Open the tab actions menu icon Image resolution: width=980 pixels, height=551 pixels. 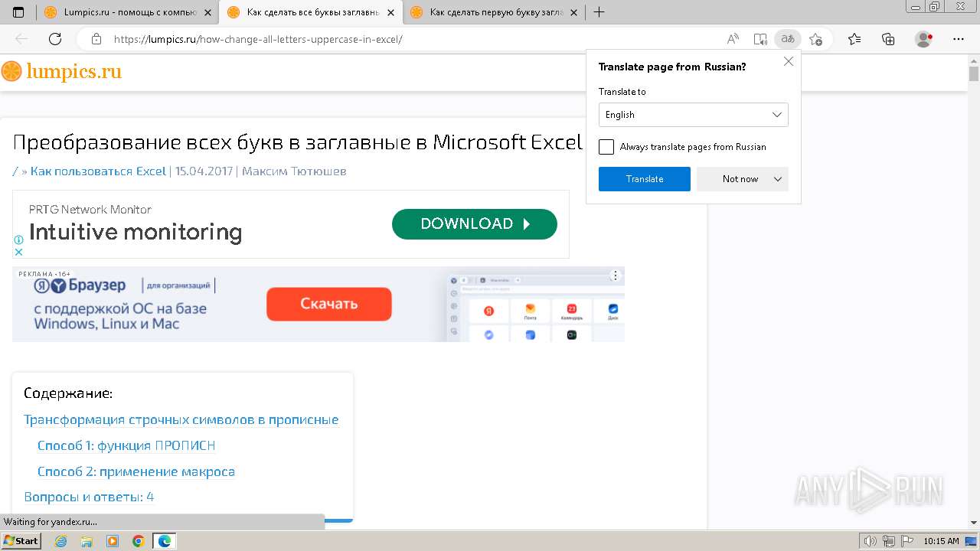(x=18, y=12)
